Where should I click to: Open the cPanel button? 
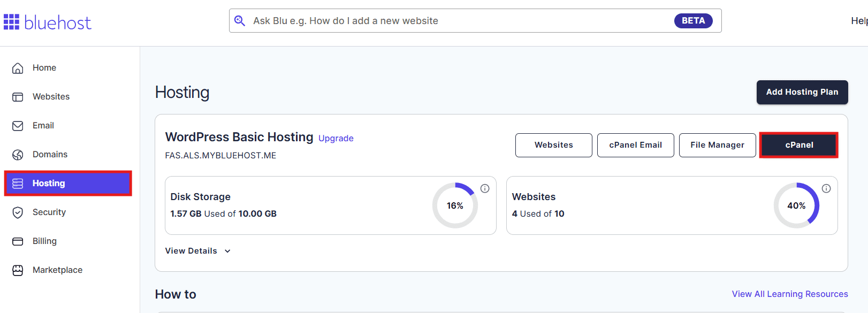coord(799,145)
